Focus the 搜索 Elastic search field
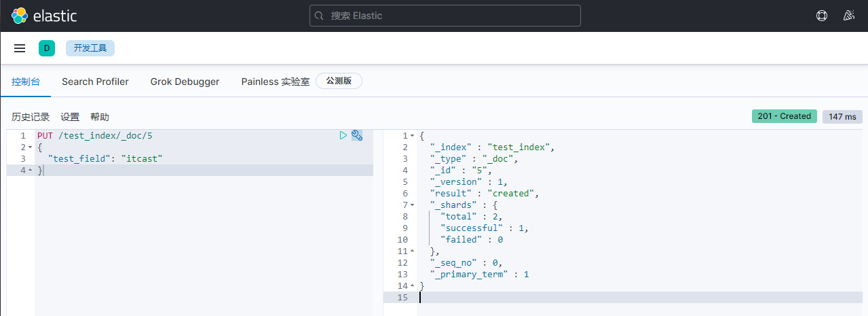 [x=448, y=16]
